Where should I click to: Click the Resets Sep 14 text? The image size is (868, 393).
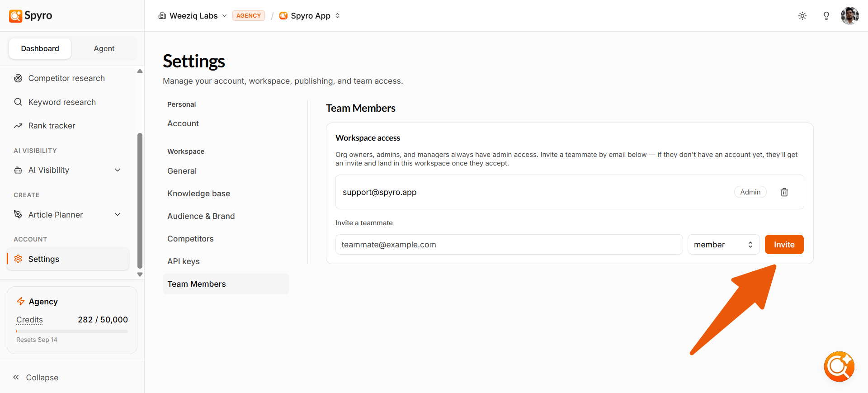click(x=37, y=340)
